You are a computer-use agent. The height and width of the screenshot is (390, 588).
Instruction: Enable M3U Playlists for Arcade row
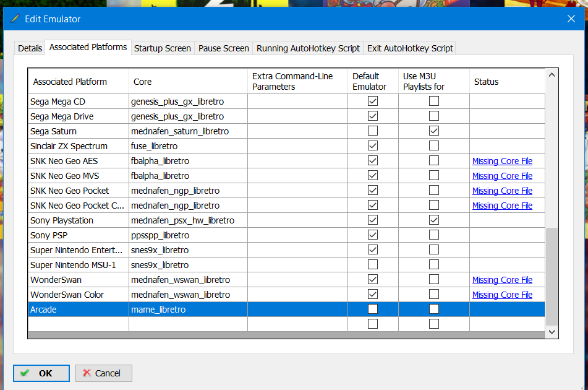(434, 309)
